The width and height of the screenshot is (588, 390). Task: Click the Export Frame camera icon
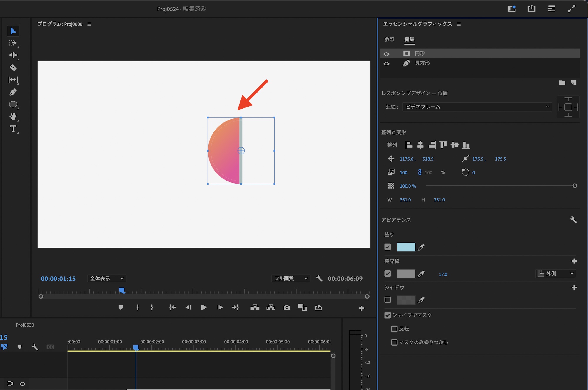287,307
